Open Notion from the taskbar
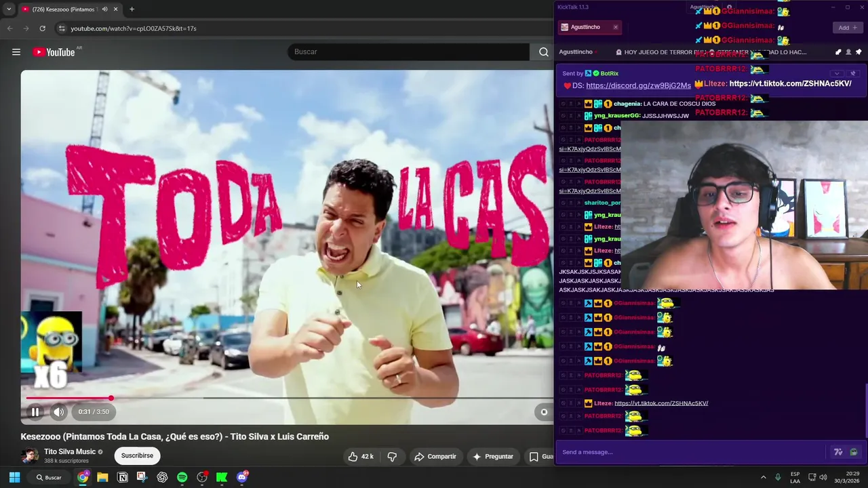Viewport: 868px width, 488px height. [x=123, y=477]
